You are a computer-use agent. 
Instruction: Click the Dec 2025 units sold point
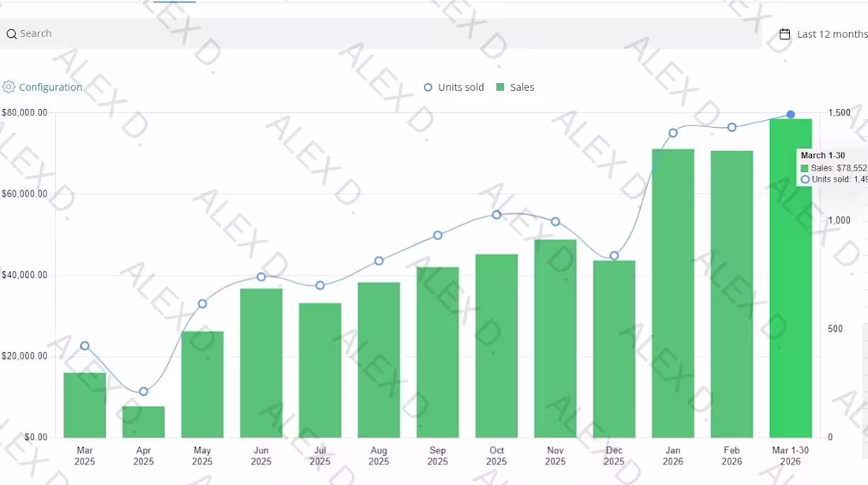(x=614, y=255)
